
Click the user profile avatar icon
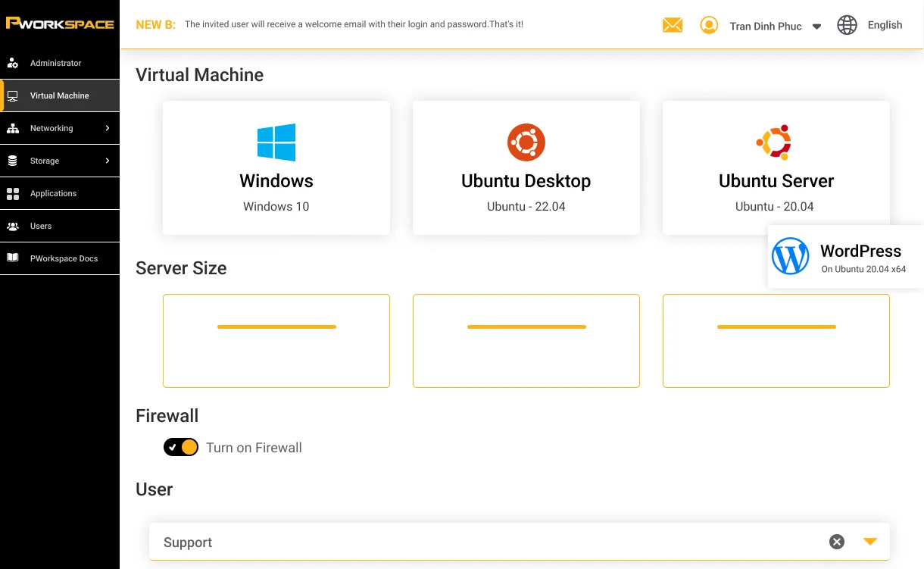click(x=709, y=26)
